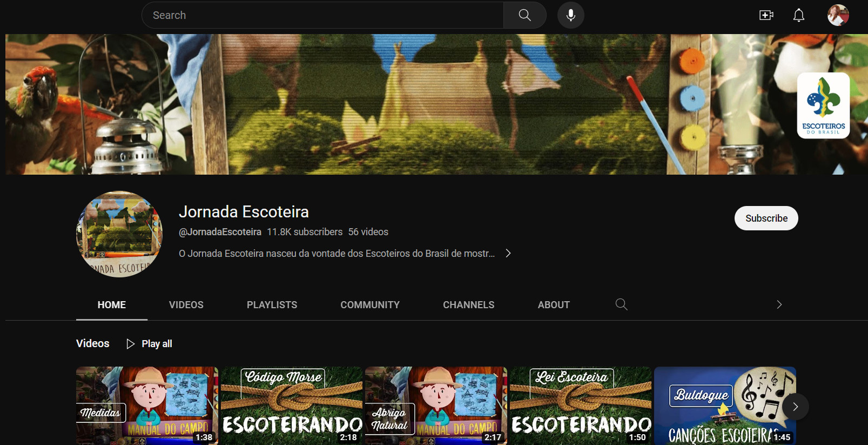This screenshot has width=868, height=445.
Task: Show next videos with carousel arrow
Action: [x=795, y=407]
